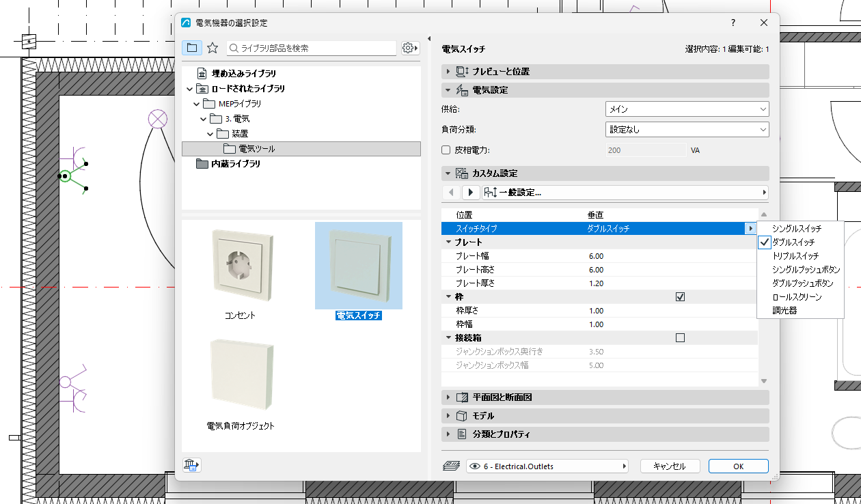Choose シングルプッシュボタン from the menu
This screenshot has height=504, width=861.
[801, 270]
